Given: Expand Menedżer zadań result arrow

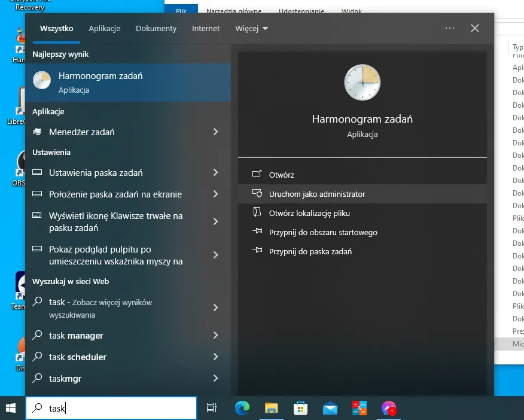Looking at the screenshot, I should (216, 132).
